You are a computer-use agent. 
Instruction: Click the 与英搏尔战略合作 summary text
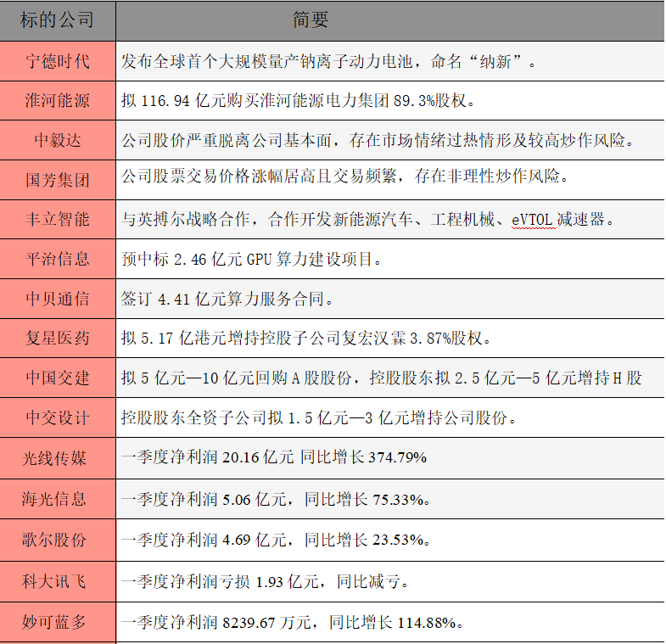(x=367, y=220)
